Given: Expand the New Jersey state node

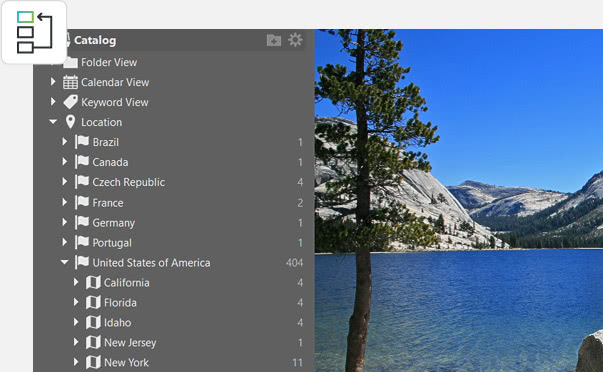Looking at the screenshot, I should click(76, 342).
